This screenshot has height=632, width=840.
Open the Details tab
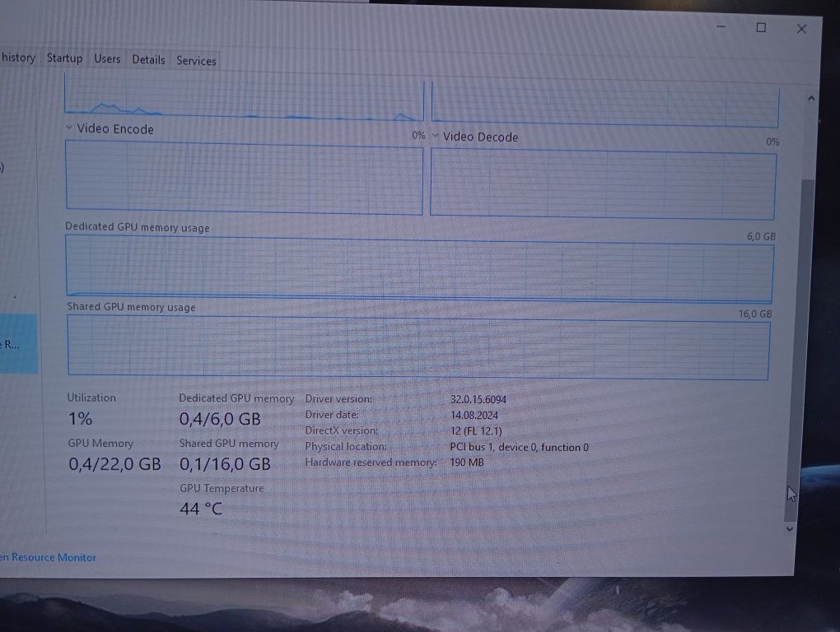coord(148,59)
